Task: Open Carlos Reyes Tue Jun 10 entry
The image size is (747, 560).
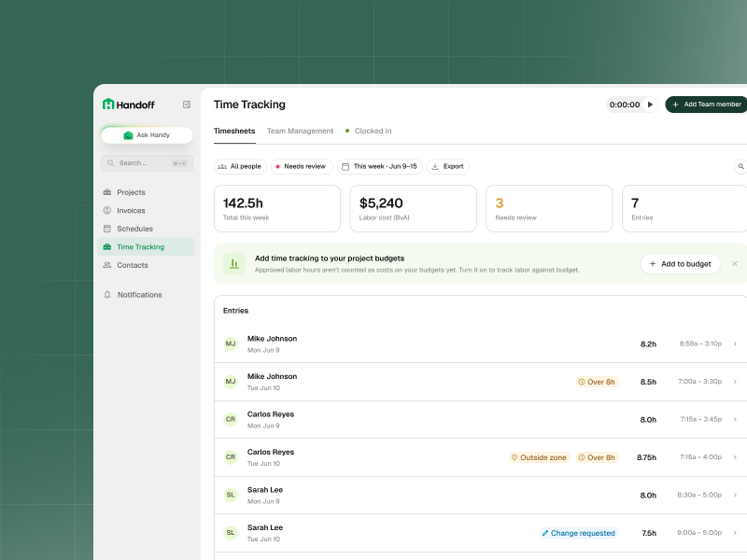Action: (x=481, y=457)
